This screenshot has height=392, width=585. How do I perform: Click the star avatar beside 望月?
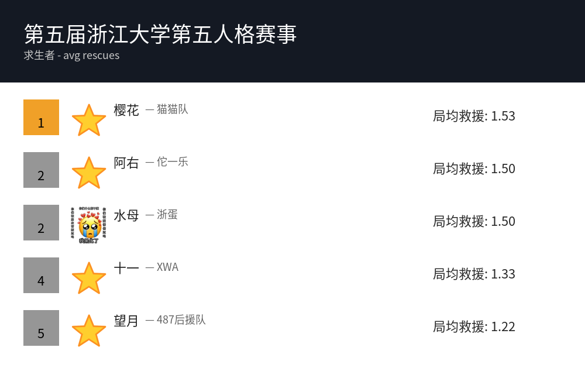89,331
